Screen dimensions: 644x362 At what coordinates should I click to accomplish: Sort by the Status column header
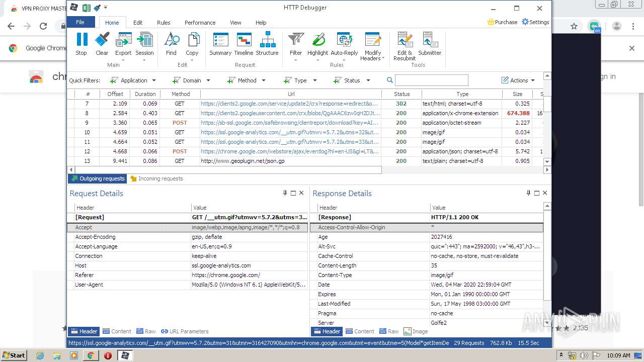pos(401,94)
